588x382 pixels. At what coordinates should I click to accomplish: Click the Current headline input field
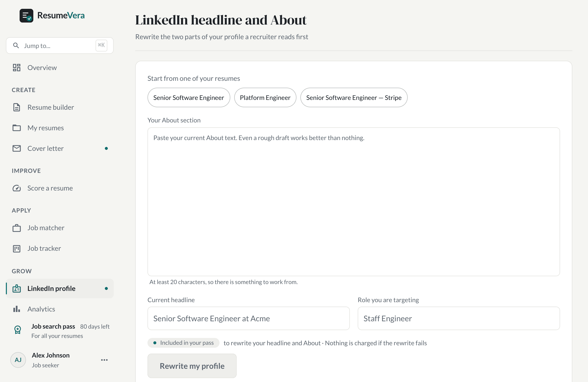click(x=248, y=318)
